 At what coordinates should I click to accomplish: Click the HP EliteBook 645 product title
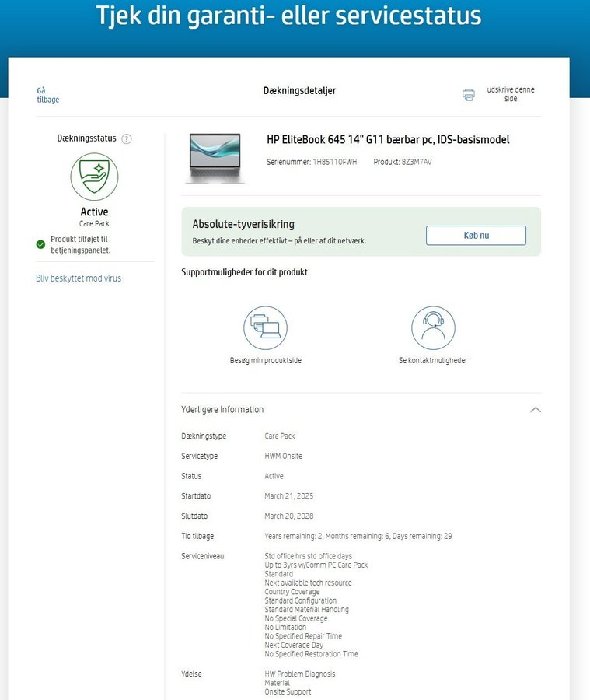pyautogui.click(x=388, y=140)
